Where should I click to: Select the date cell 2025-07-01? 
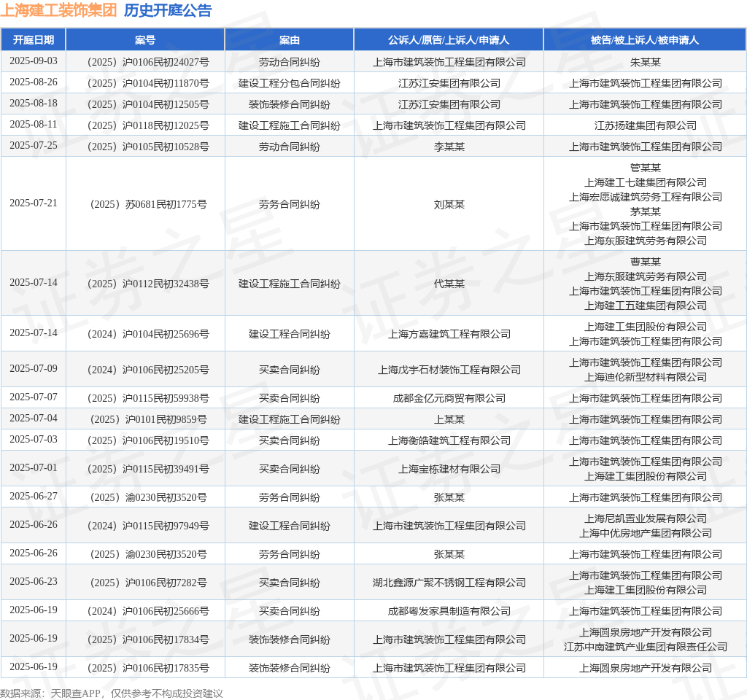pyautogui.click(x=34, y=467)
